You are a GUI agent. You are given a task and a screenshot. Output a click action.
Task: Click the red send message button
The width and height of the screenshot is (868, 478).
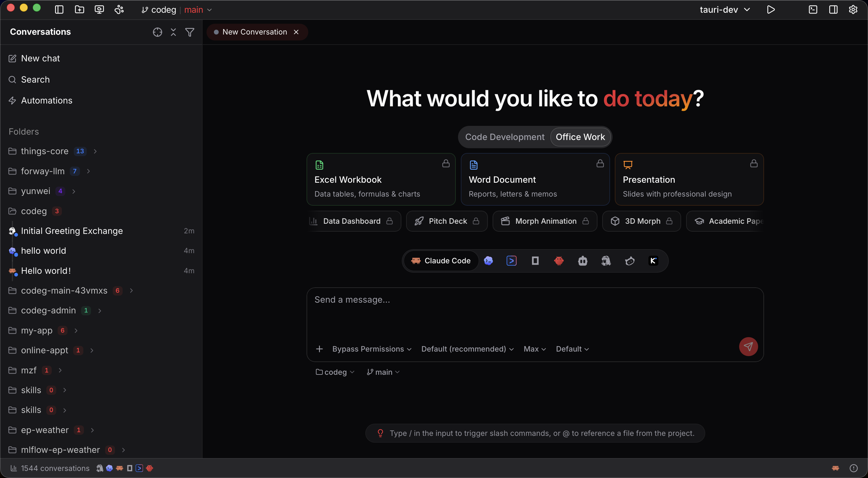(748, 347)
